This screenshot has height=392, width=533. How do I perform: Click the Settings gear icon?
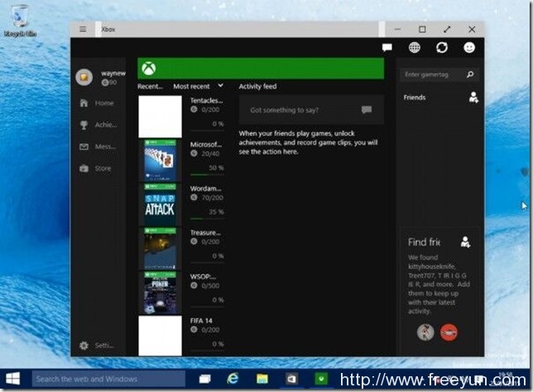pyautogui.click(x=84, y=346)
